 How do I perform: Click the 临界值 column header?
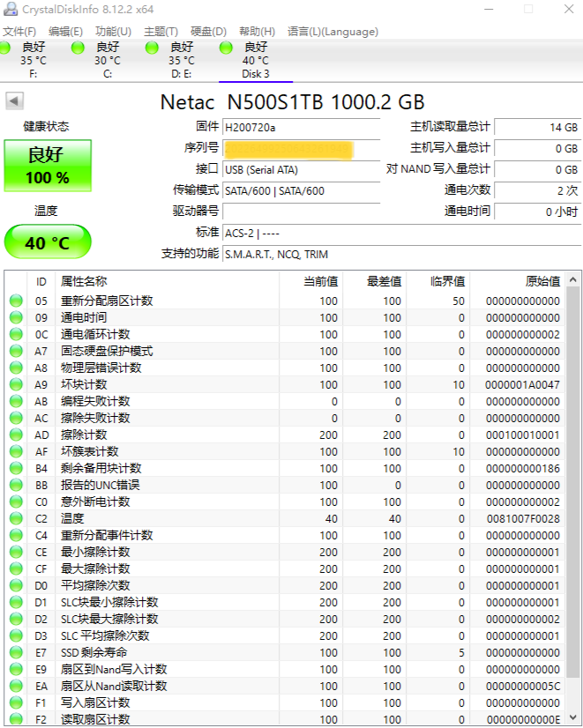pyautogui.click(x=438, y=281)
